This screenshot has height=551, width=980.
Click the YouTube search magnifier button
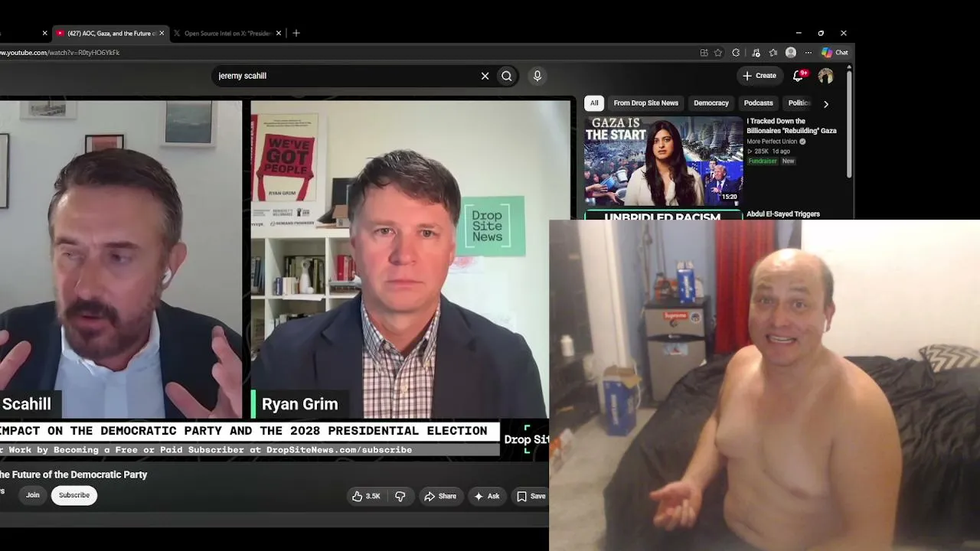click(507, 76)
